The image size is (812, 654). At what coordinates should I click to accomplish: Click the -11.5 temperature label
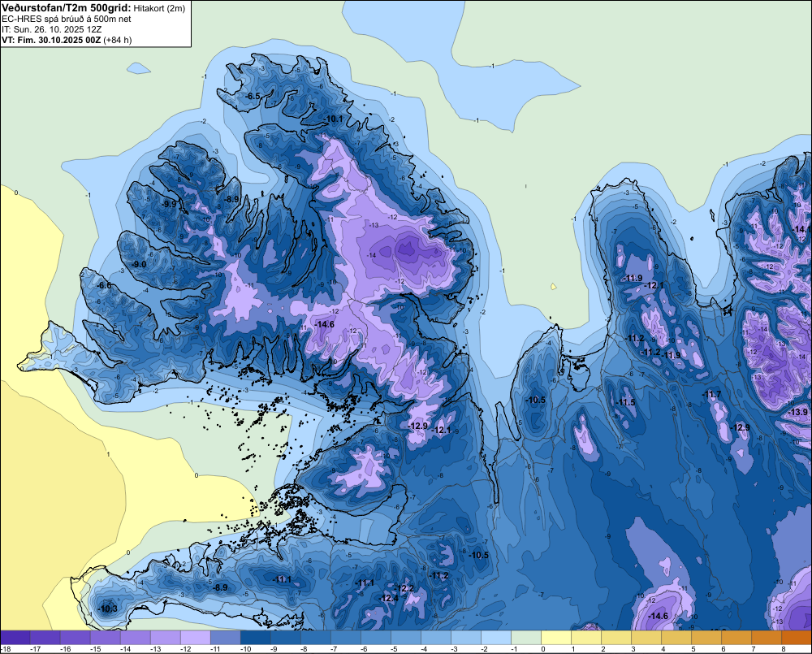(625, 403)
